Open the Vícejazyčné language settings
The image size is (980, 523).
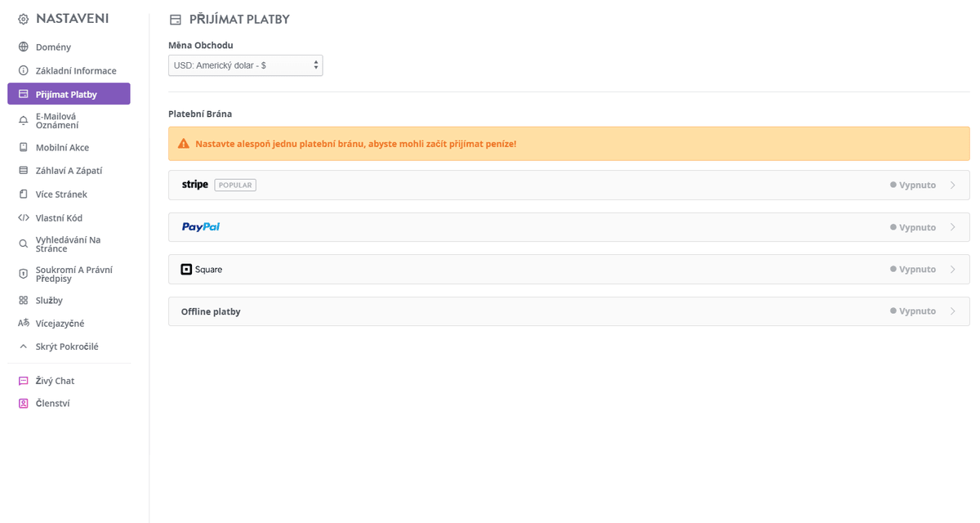pos(60,324)
